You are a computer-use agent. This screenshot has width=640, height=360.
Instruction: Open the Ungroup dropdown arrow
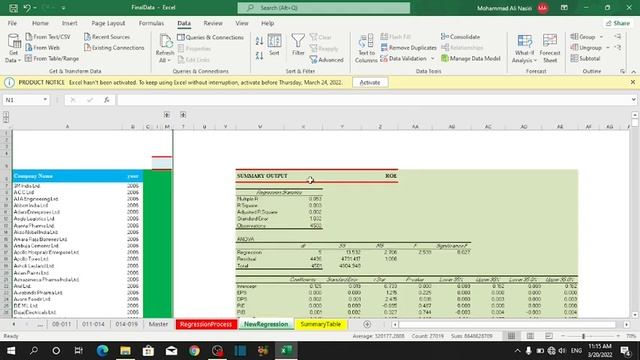pyautogui.click(x=608, y=48)
